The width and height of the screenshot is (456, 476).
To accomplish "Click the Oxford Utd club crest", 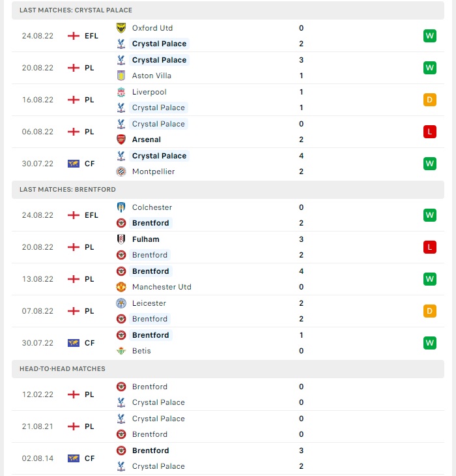I will click(x=121, y=28).
